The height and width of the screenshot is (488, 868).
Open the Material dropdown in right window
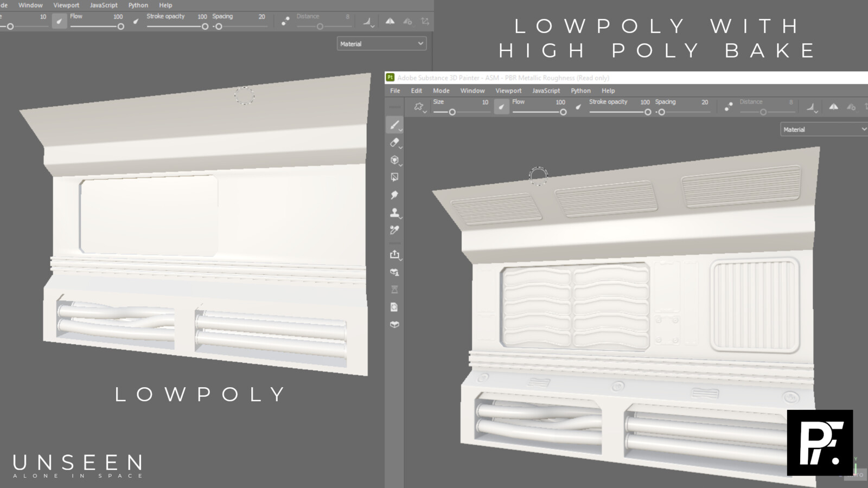[824, 129]
